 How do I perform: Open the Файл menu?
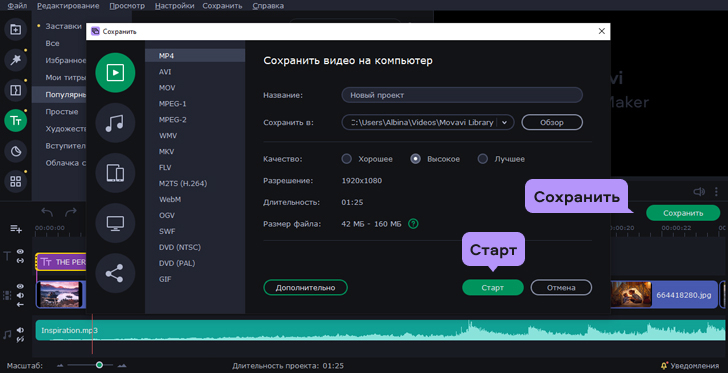point(17,6)
